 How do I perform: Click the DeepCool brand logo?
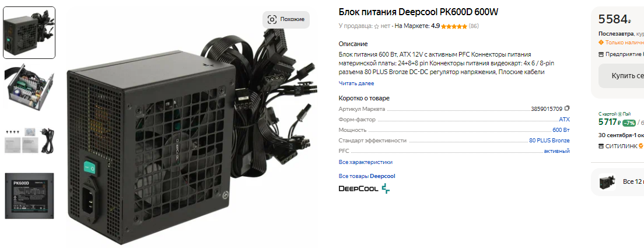[365, 189]
